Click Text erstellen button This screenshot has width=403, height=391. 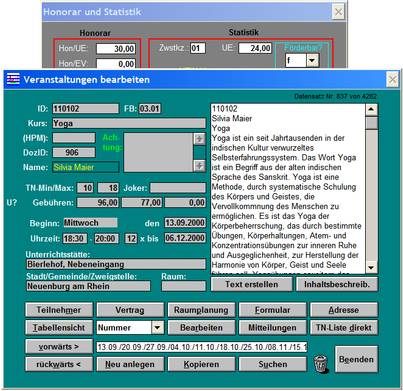point(252,285)
